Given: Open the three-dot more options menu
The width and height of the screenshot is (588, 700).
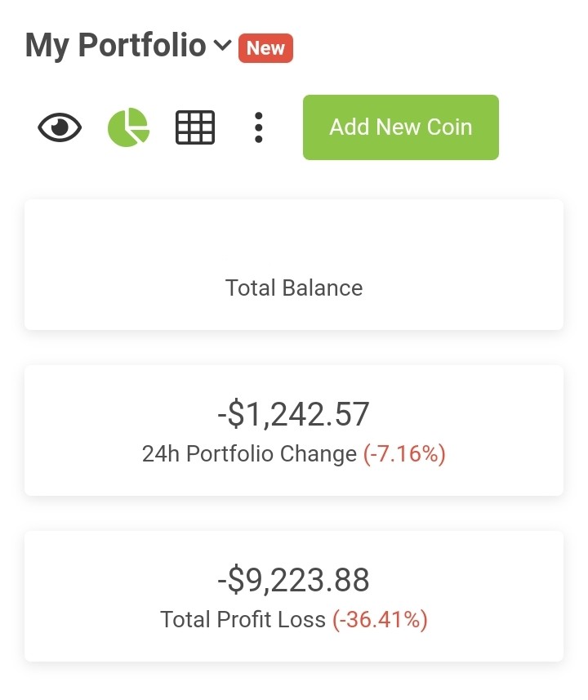Looking at the screenshot, I should (x=259, y=127).
